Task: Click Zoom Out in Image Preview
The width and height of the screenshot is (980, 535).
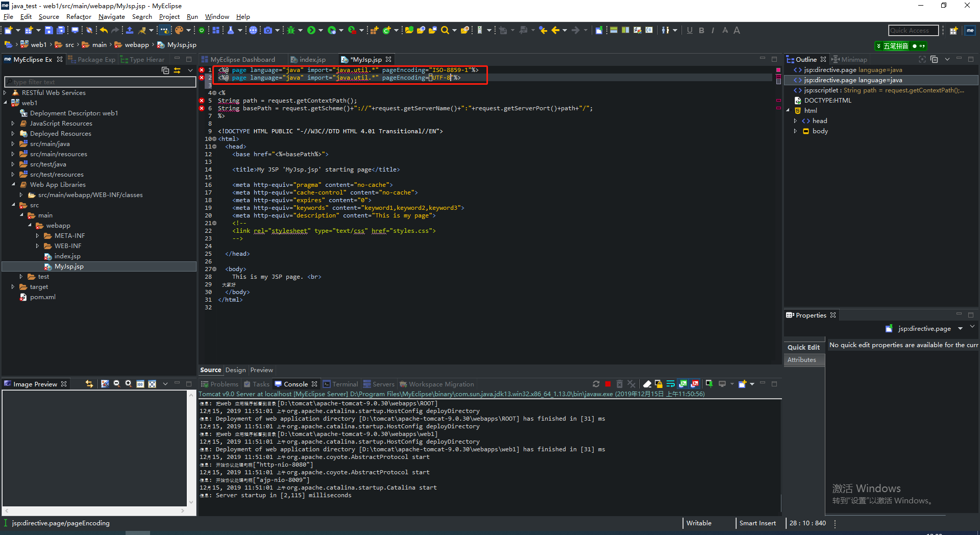Action: (x=116, y=384)
